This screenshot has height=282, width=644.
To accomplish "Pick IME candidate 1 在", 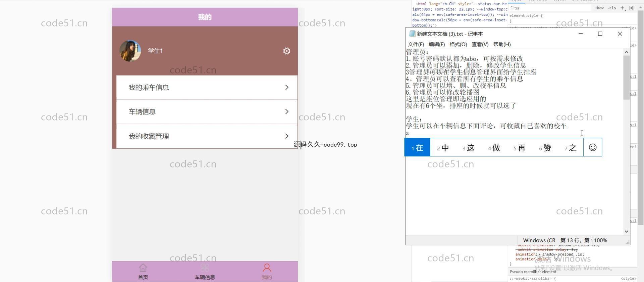I will tap(417, 148).
